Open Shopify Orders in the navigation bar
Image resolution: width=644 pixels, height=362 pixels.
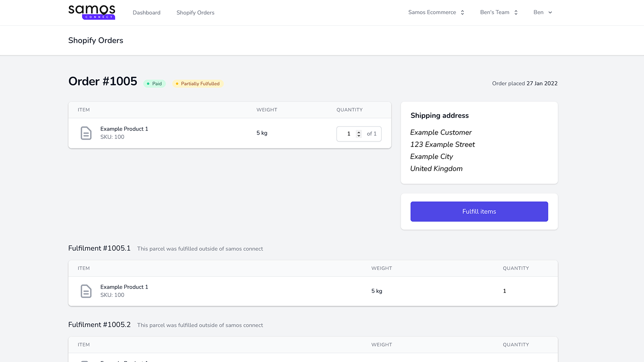tap(195, 13)
